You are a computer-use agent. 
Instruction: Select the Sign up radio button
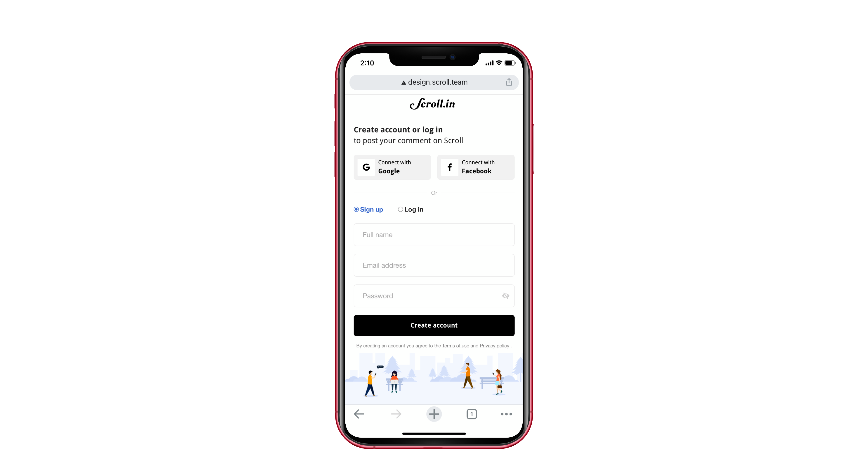coord(356,209)
